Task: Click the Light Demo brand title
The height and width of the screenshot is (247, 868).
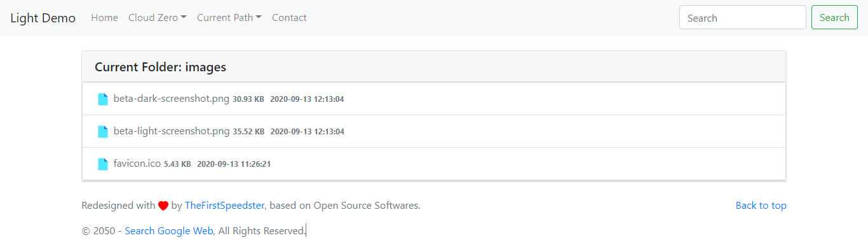Action: point(43,18)
